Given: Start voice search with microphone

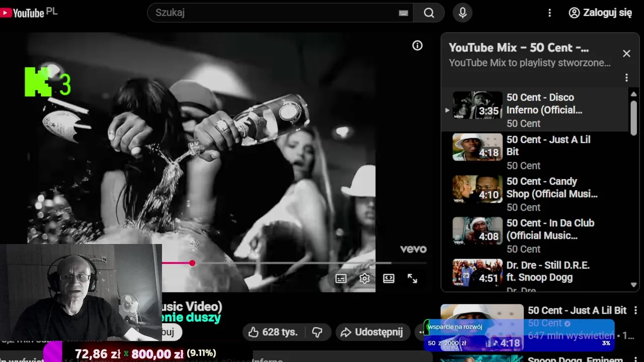Looking at the screenshot, I should (x=463, y=13).
